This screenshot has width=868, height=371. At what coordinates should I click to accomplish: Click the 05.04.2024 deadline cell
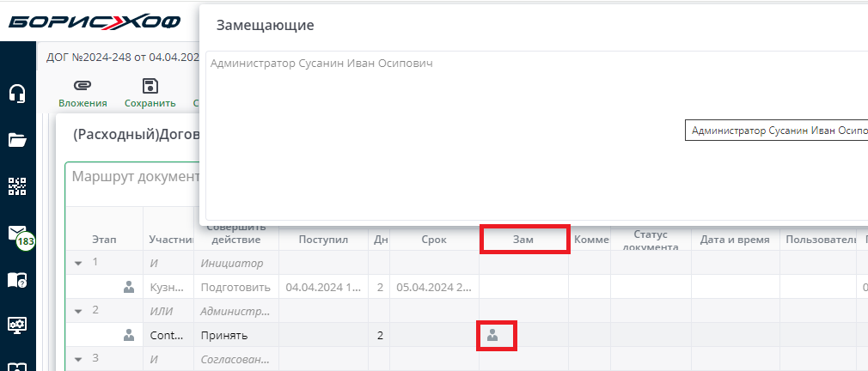434,287
